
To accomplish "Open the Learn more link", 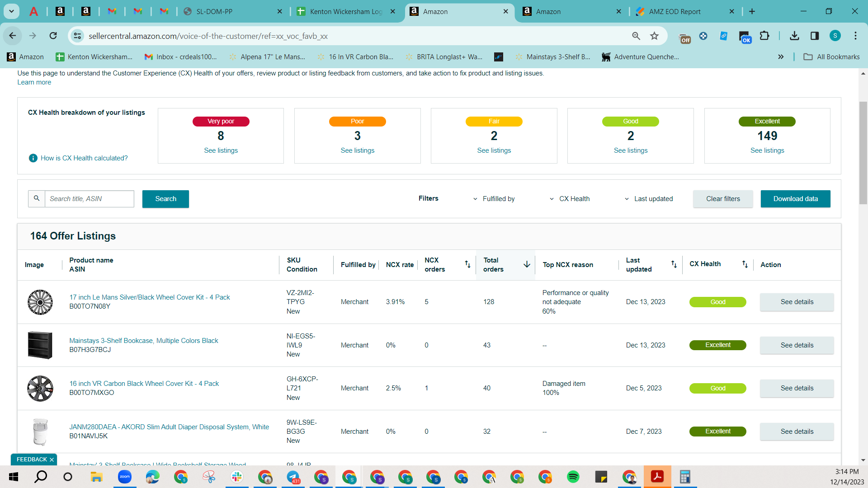I will coord(34,82).
